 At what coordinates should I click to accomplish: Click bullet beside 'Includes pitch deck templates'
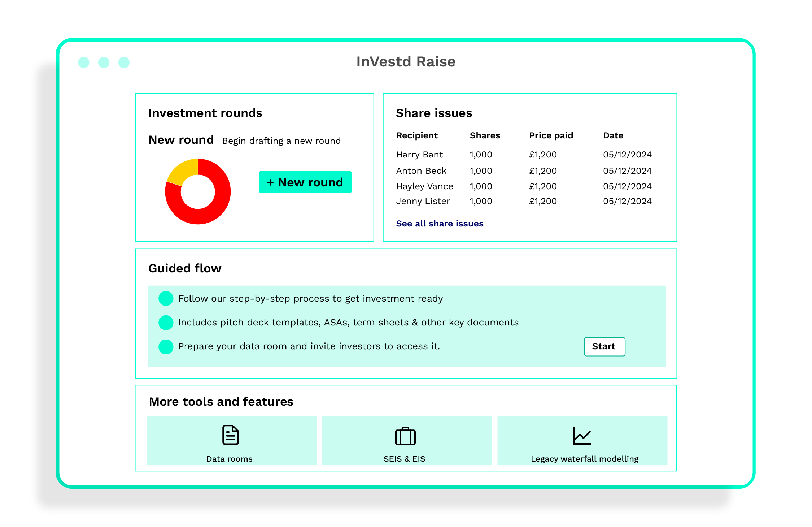tap(166, 322)
